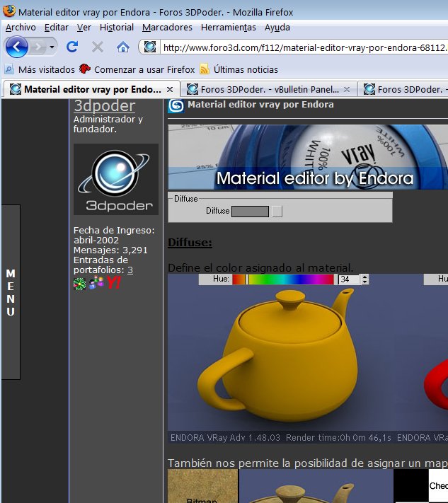Click the Bitmap texture thumbnail
This screenshot has width=448, height=503.
203,486
